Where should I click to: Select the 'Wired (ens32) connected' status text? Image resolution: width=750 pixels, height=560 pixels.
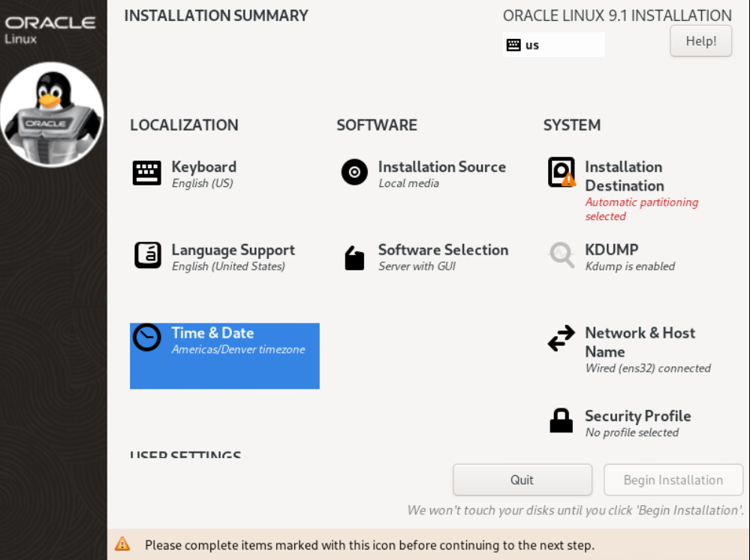pyautogui.click(x=648, y=369)
